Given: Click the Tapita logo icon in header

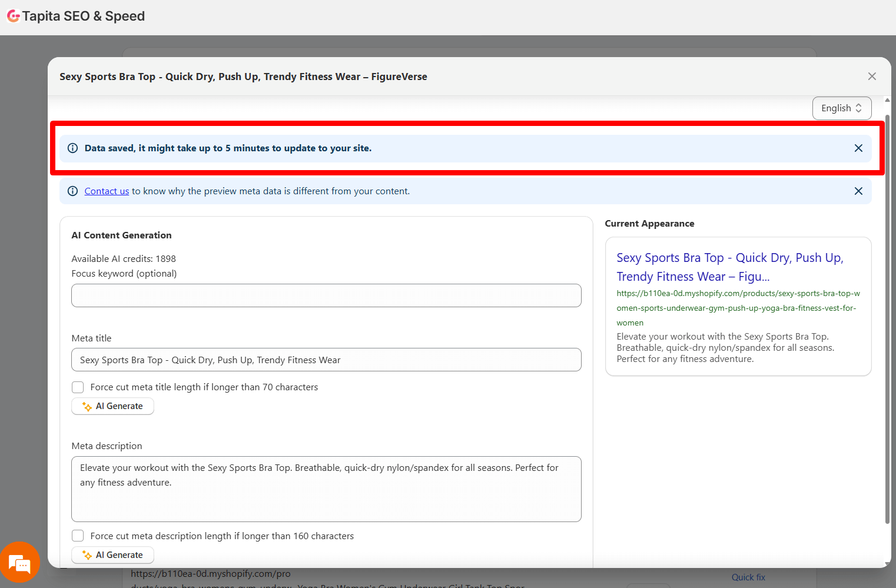Looking at the screenshot, I should pos(13,16).
